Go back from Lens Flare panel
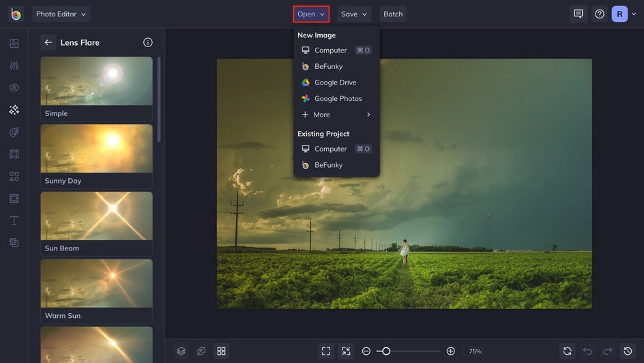This screenshot has width=644, height=363. tap(48, 42)
